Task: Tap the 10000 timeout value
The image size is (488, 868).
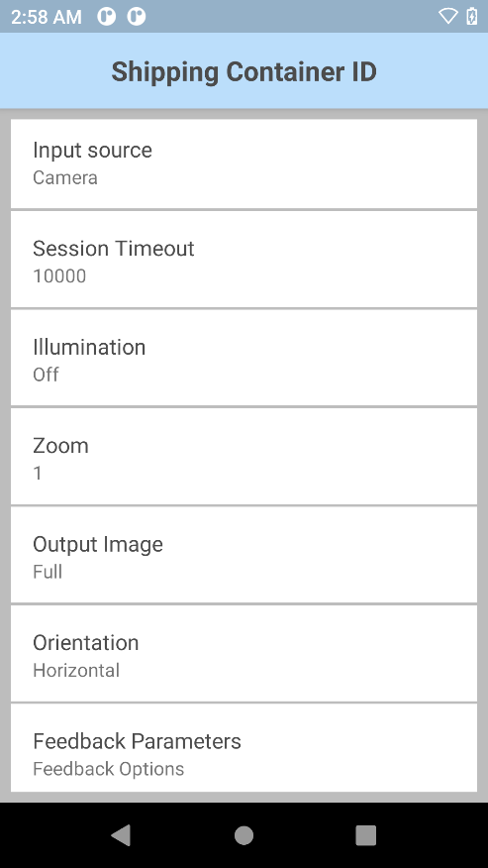Action: [59, 275]
